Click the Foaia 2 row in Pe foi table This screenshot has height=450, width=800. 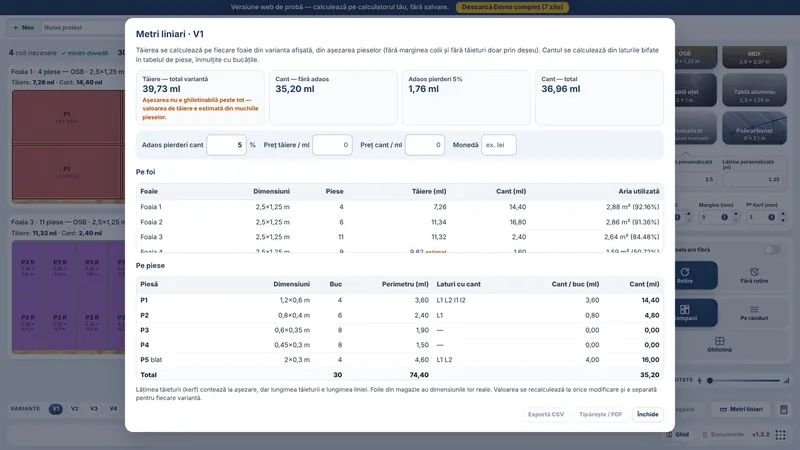click(399, 222)
